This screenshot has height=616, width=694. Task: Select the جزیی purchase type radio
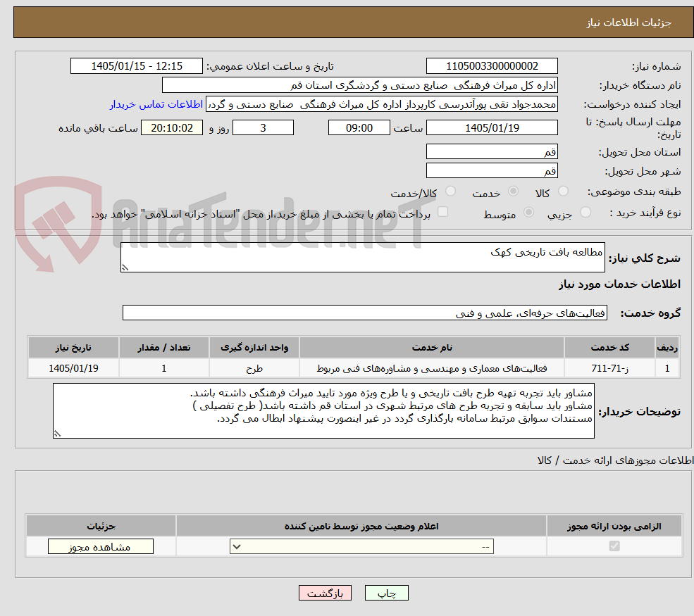(585, 213)
